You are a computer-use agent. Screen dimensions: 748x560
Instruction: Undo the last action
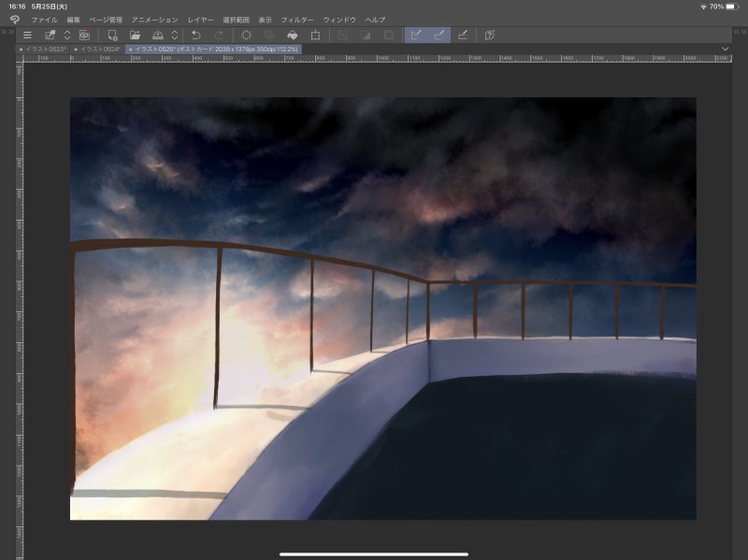[x=195, y=36]
